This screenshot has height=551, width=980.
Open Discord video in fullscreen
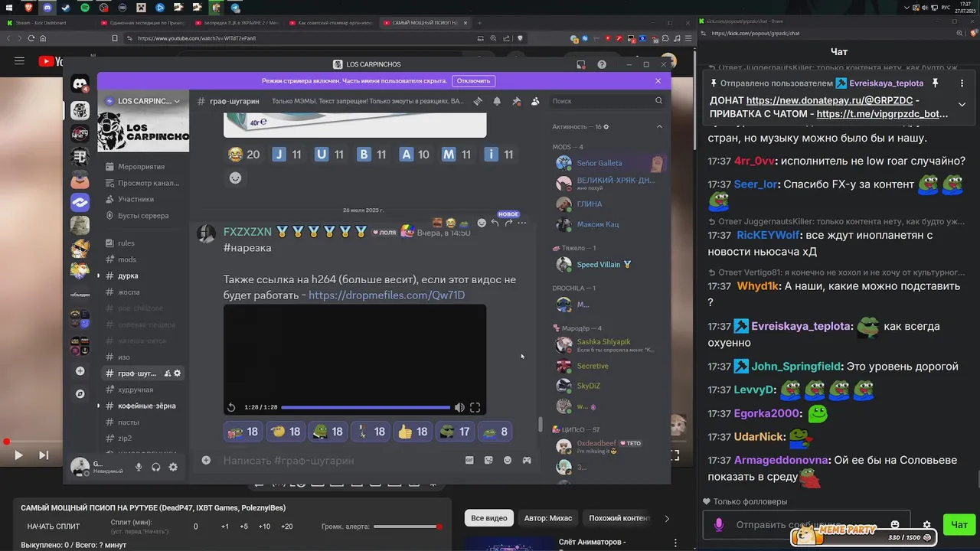point(475,408)
